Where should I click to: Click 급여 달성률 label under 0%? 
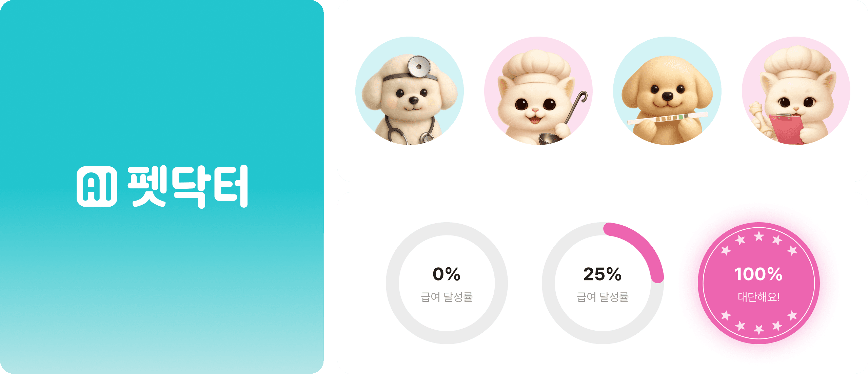(447, 297)
